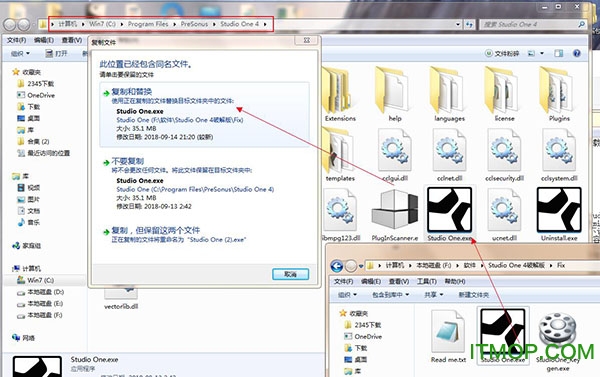Select 桌面 in main window sidebar
Viewport: 600px width, 377px height.
click(29, 118)
